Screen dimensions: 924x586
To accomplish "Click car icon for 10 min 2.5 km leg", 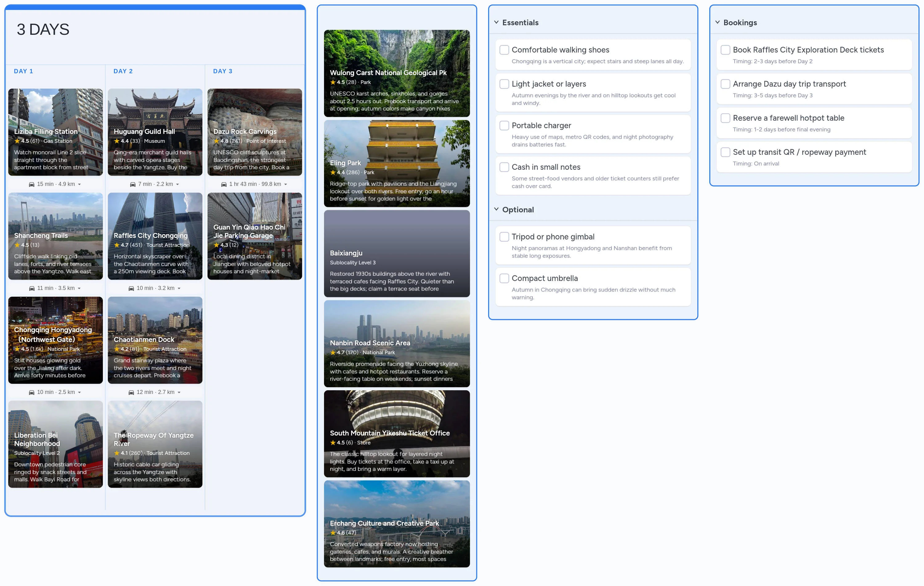I will click(32, 392).
